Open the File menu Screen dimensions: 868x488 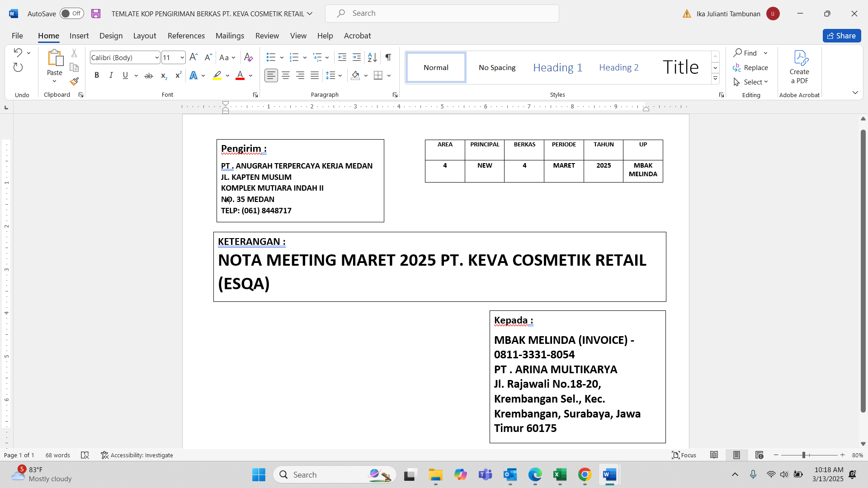click(17, 36)
